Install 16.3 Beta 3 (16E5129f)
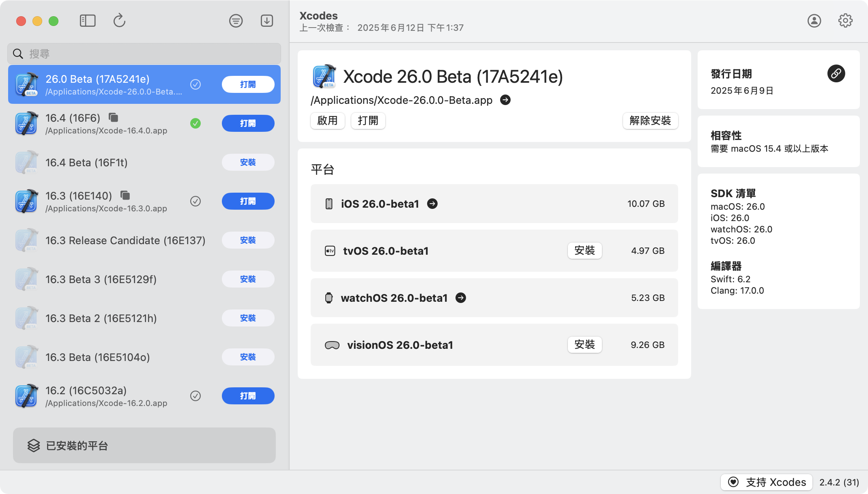 (248, 279)
